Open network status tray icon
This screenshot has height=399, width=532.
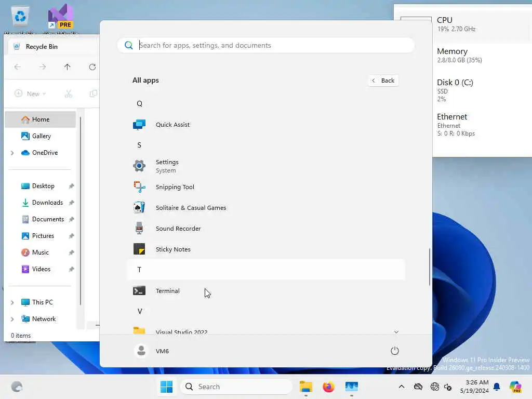pos(435,387)
